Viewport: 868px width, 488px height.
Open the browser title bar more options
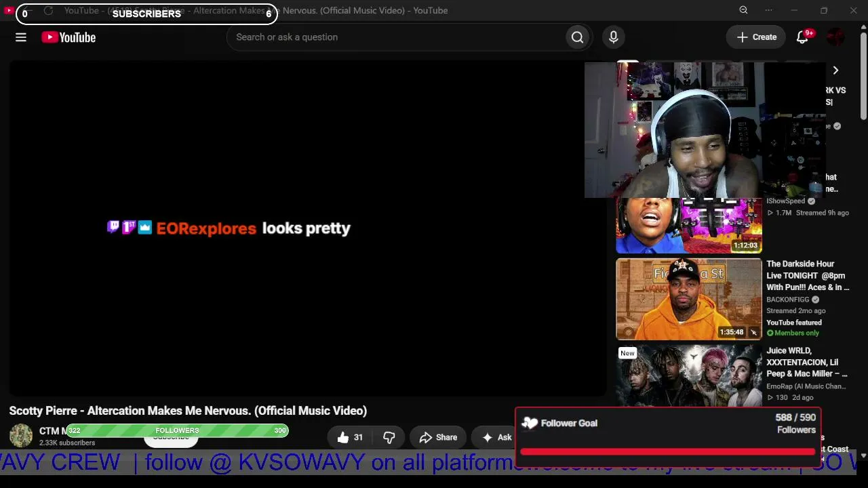[768, 10]
